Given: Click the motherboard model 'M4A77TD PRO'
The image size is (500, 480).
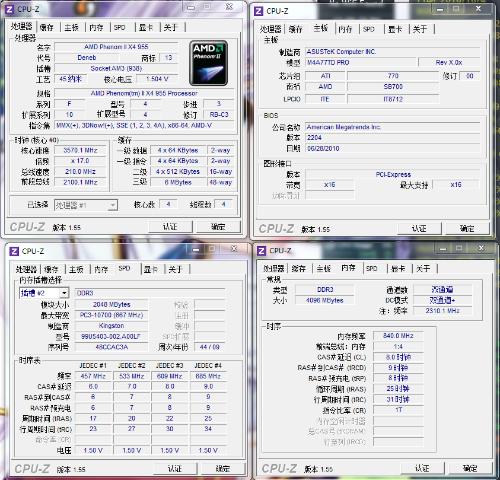Looking at the screenshot, I should coord(361,63).
